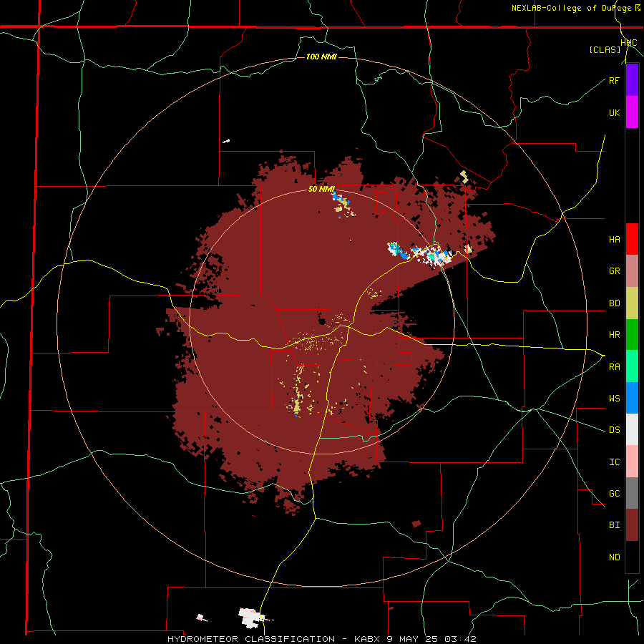Click the GR legend label
Viewport: 644px width, 644px height.
615,271
